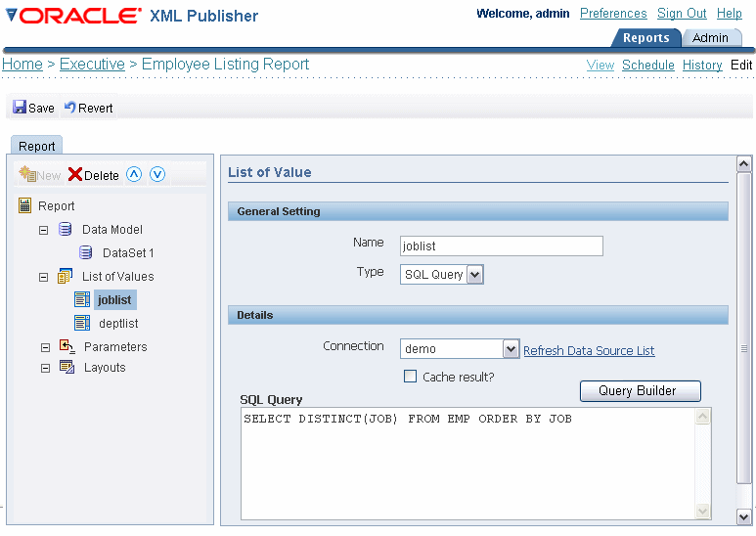Collapse the Data Model tree node
This screenshot has height=536, width=756.
click(44, 231)
